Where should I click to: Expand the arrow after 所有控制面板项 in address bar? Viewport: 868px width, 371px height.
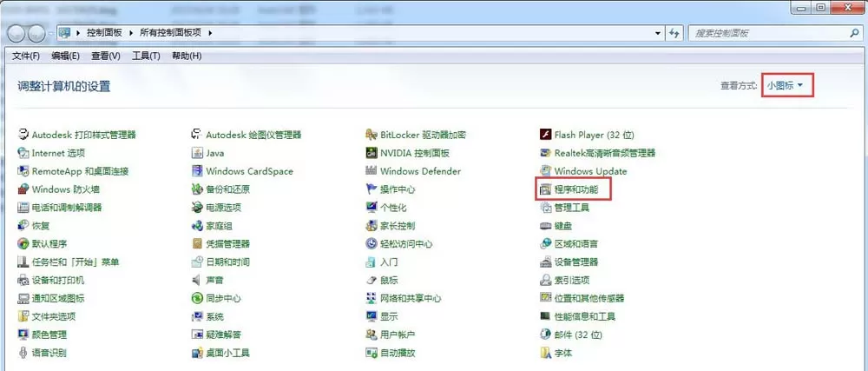point(210,33)
